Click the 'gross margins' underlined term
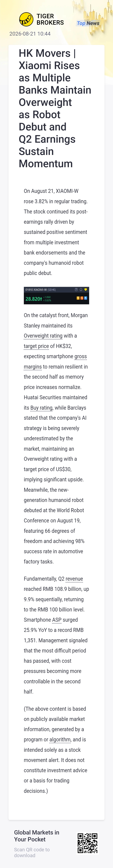The height and width of the screenshot is (868, 113). (x=55, y=361)
